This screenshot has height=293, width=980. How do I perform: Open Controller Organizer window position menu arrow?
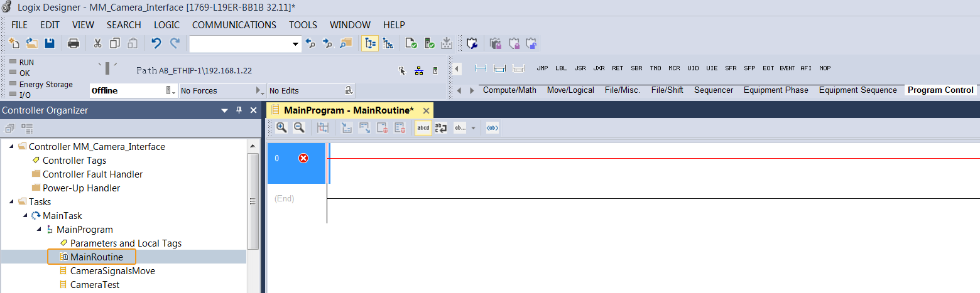tap(224, 110)
